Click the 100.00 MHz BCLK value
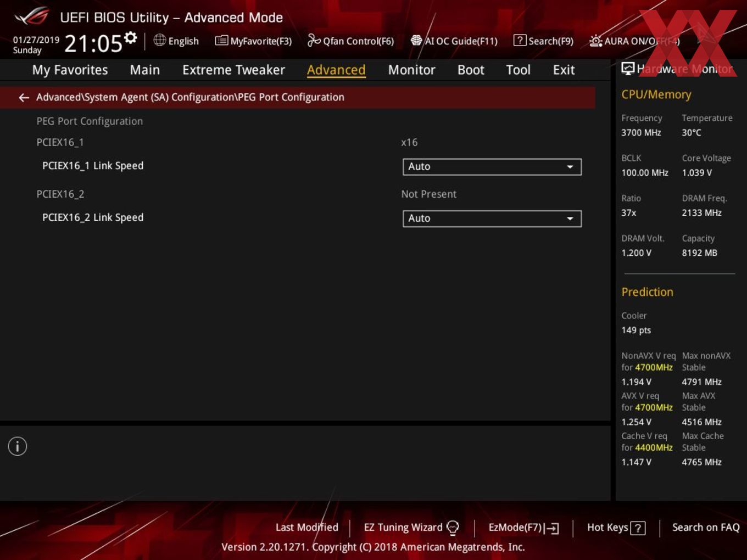 pyautogui.click(x=645, y=172)
